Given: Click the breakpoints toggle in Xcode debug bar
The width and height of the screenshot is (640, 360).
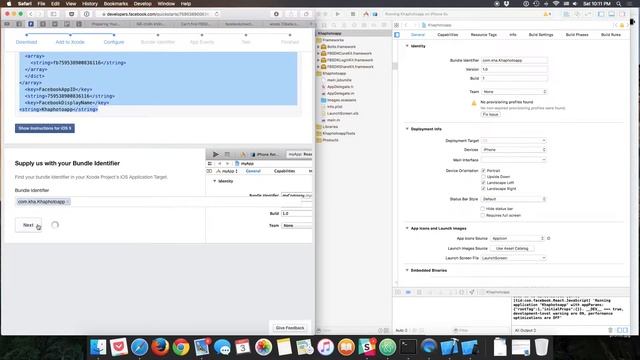Looking at the screenshot, I should pyautogui.click(x=408, y=292).
